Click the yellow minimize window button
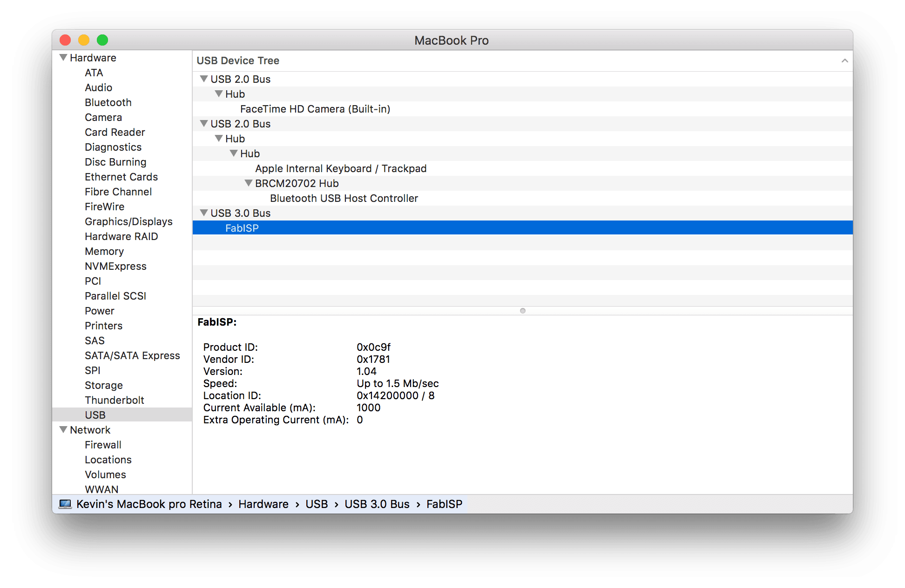The width and height of the screenshot is (905, 588). click(84, 40)
